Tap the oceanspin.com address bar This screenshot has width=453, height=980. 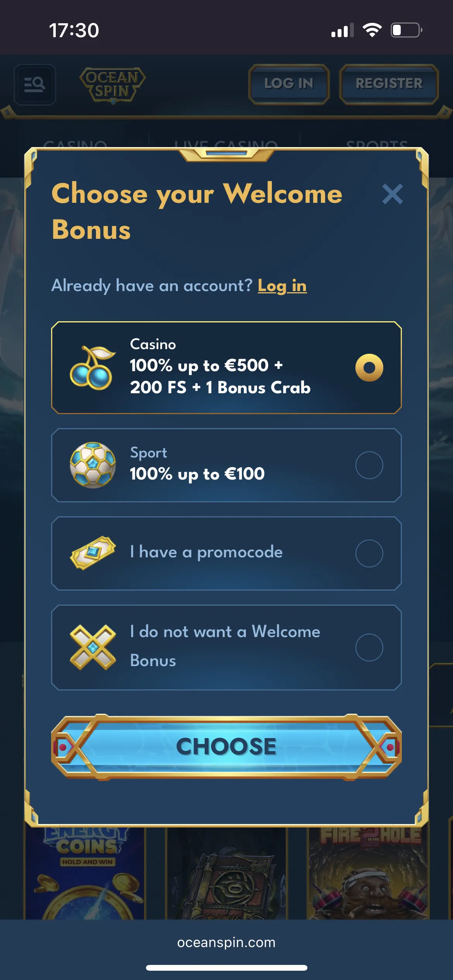tap(226, 942)
